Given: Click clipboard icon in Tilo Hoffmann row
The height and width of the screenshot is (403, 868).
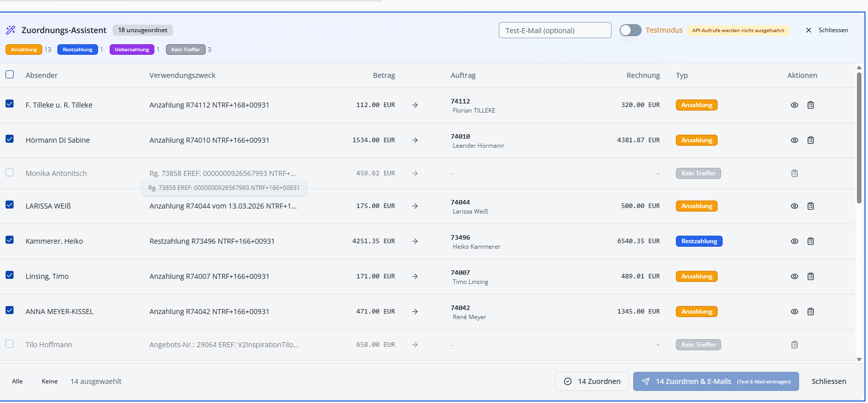Looking at the screenshot, I should pos(795,345).
